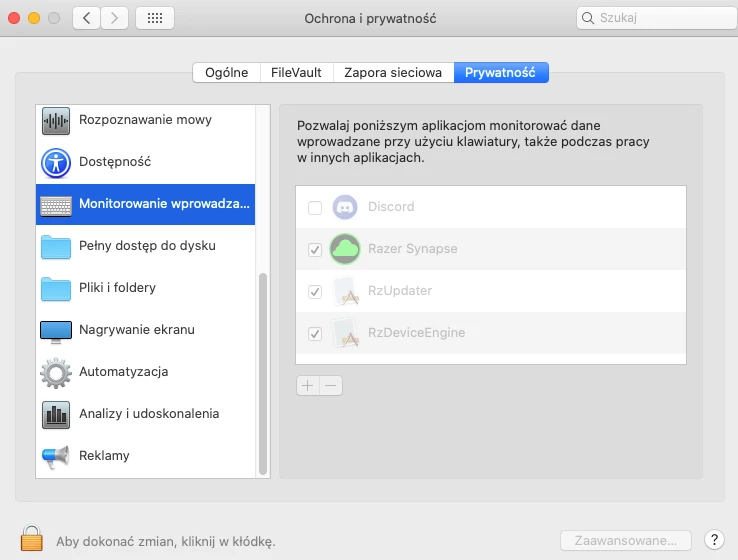The image size is (738, 560).
Task: Click the Analizy i udoskonalenia chart icon
Action: (x=56, y=415)
